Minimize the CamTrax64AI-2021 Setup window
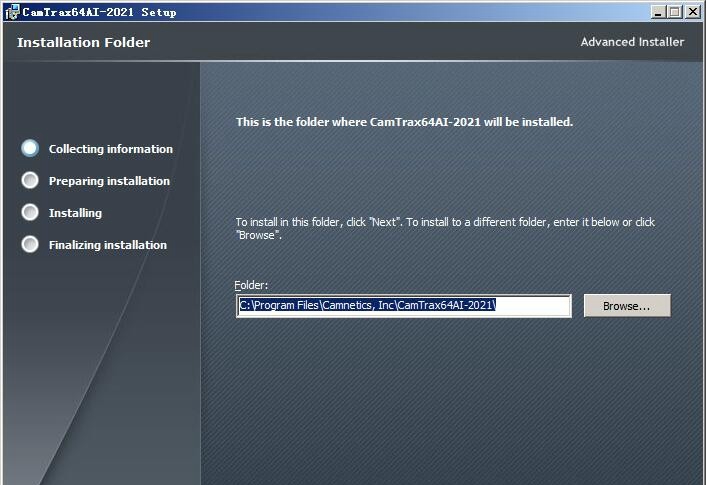706x485 pixels. pyautogui.click(x=658, y=12)
